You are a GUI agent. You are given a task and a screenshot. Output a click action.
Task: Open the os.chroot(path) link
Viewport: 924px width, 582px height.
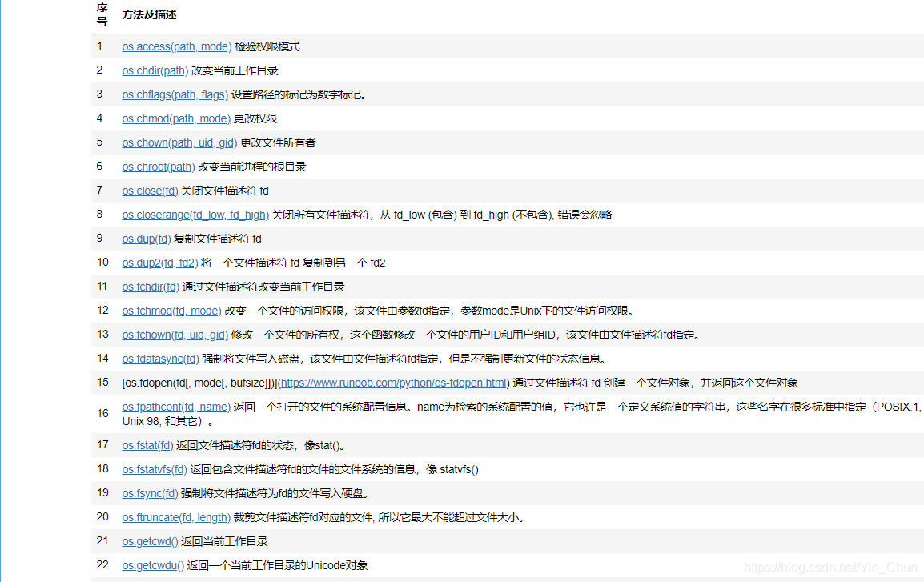(158, 167)
